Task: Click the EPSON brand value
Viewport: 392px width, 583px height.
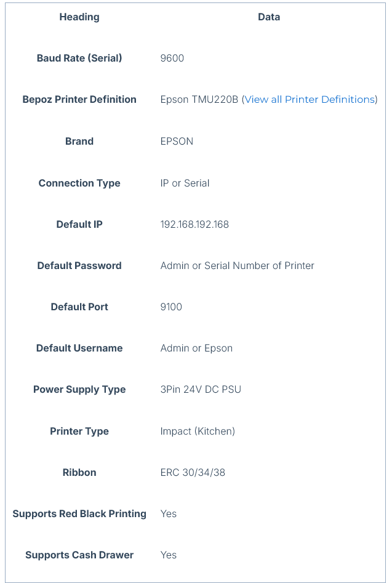Action: click(177, 141)
